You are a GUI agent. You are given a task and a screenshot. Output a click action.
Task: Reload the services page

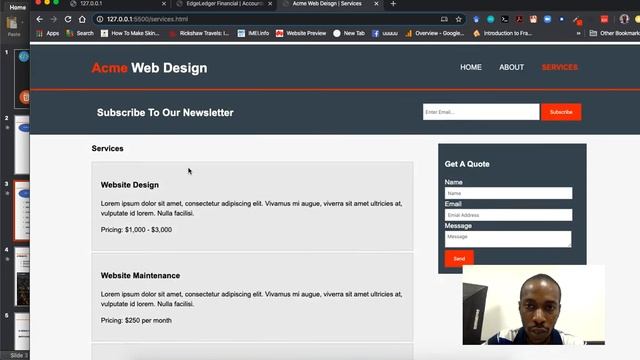point(68,19)
